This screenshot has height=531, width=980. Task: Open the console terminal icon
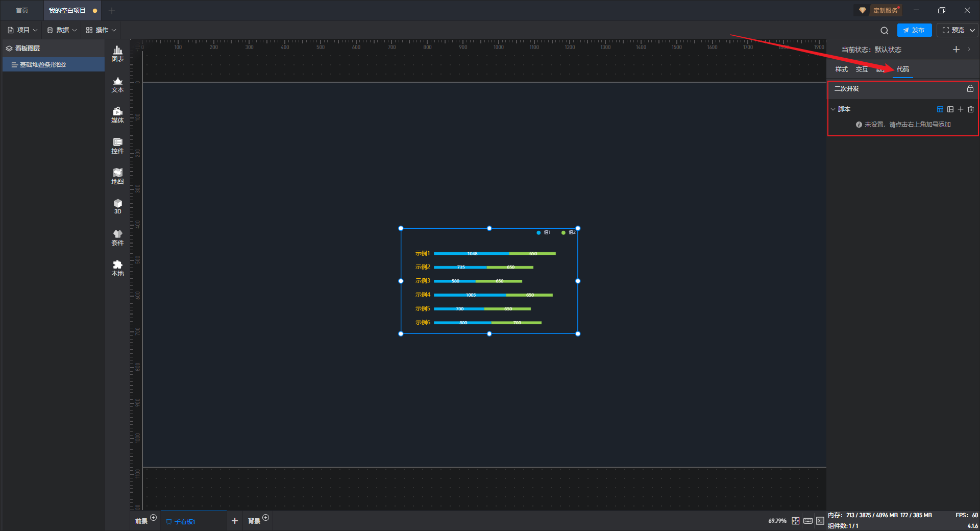820,521
